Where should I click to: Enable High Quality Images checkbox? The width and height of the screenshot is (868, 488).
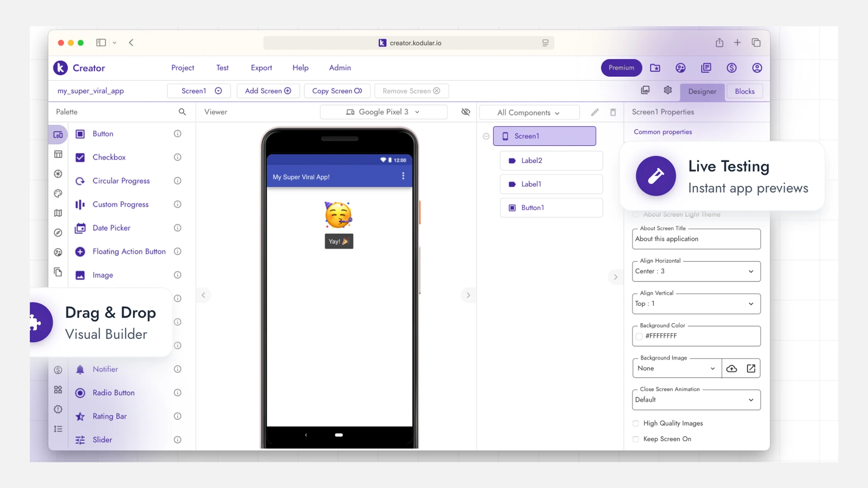636,423
